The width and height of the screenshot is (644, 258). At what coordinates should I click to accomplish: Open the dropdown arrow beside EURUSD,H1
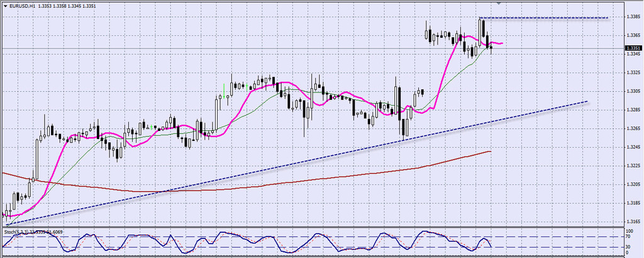click(x=5, y=5)
